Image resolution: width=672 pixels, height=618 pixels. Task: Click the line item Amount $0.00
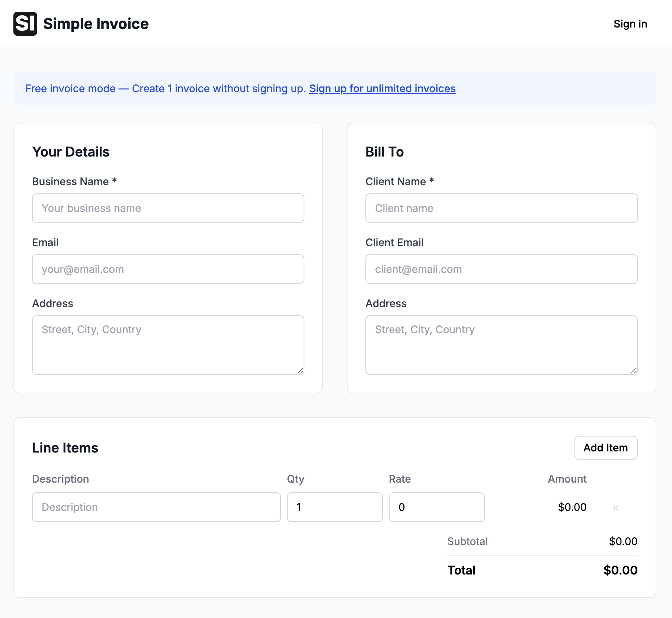572,507
